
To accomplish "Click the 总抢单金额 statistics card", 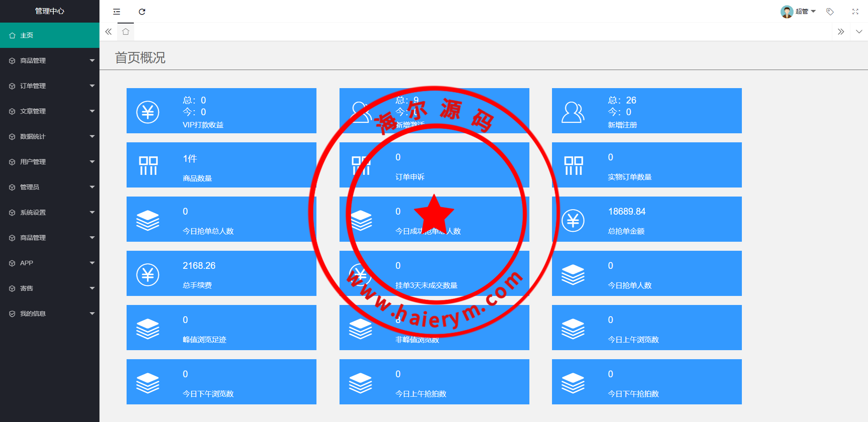I will coord(646,219).
